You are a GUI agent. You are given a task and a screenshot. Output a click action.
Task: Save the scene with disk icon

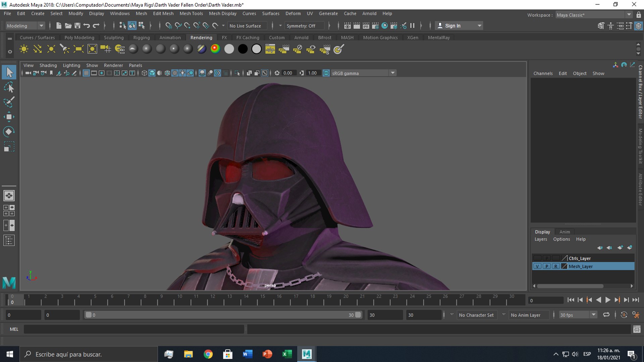[x=77, y=25]
